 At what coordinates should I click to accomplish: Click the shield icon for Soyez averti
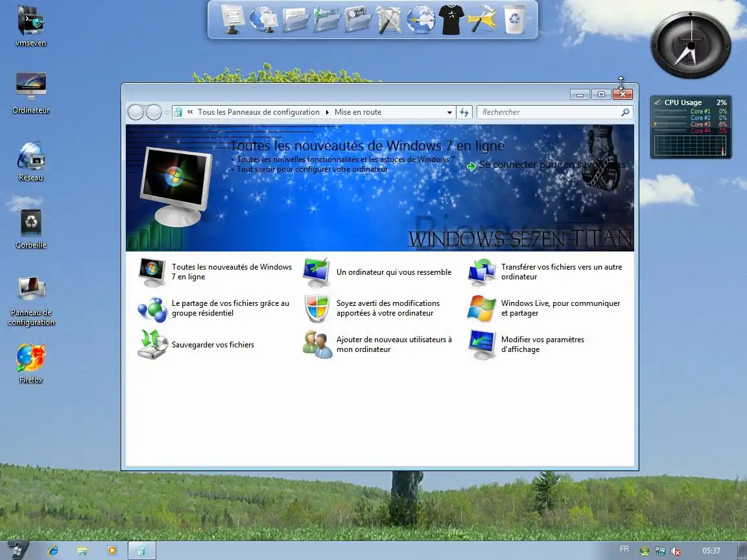click(x=317, y=308)
